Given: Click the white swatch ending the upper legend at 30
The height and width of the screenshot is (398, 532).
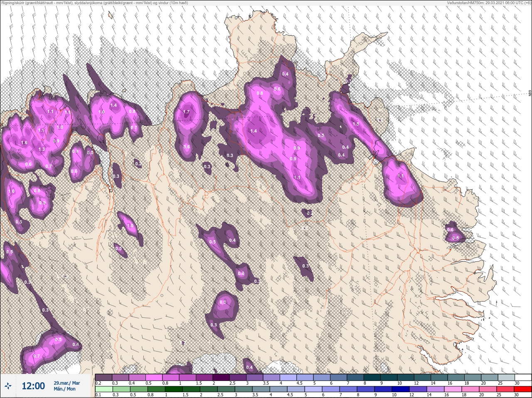Looking at the screenshot, I should 523,377.
